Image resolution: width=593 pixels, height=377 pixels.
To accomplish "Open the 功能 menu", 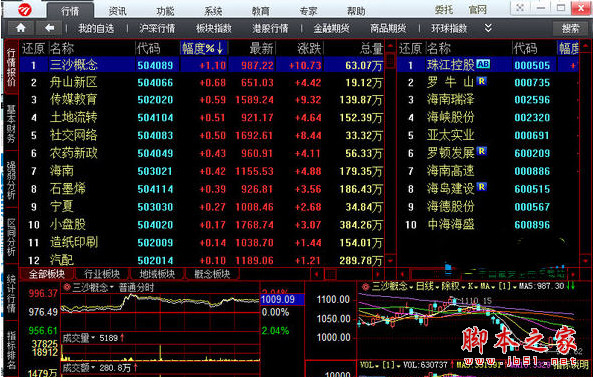I will click(166, 11).
